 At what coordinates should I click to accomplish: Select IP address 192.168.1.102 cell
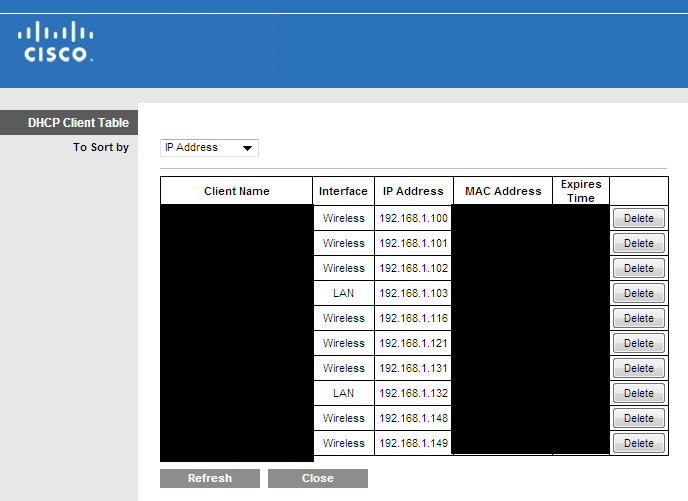pyautogui.click(x=413, y=268)
